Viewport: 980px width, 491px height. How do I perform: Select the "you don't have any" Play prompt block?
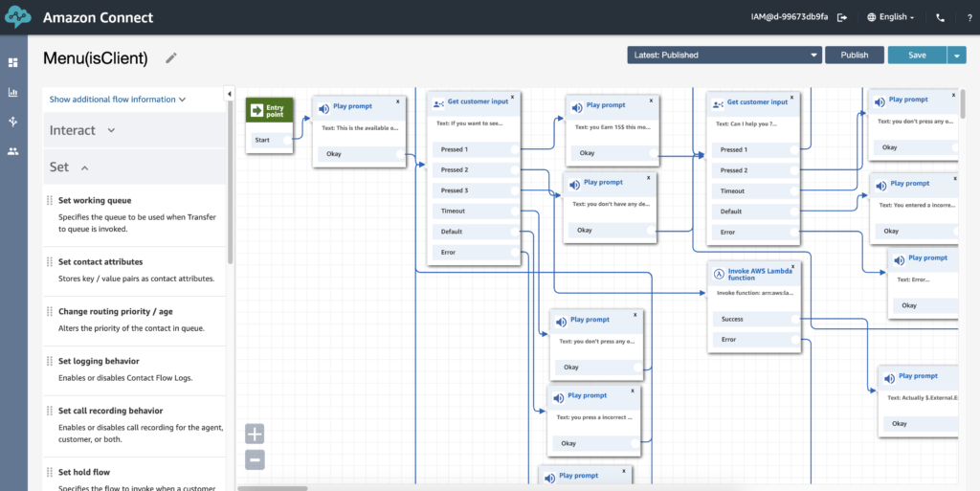610,209
